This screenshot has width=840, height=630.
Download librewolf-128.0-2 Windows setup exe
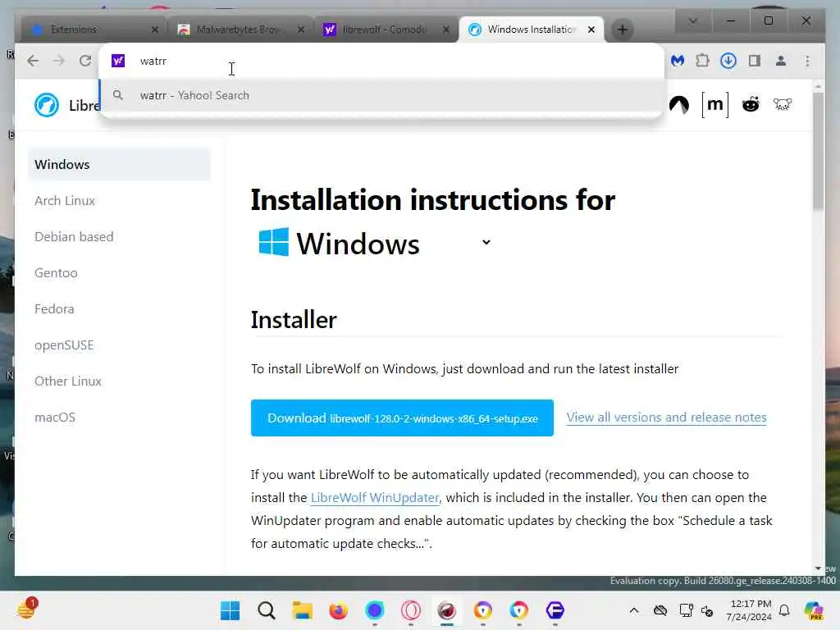[x=402, y=418]
